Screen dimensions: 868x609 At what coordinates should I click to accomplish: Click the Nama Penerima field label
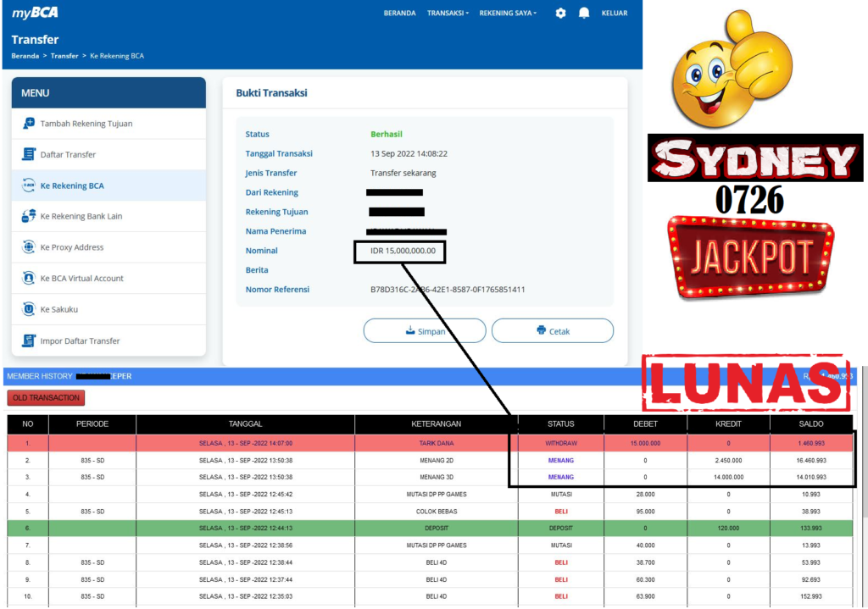(x=275, y=231)
